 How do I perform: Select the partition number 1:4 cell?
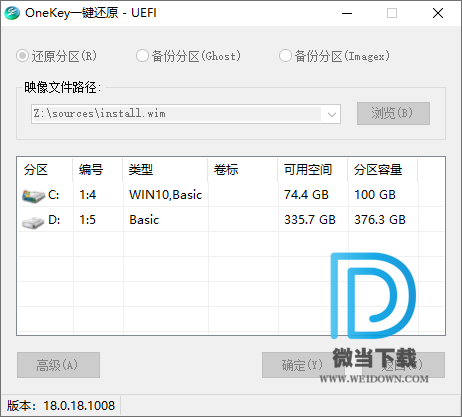click(x=88, y=195)
